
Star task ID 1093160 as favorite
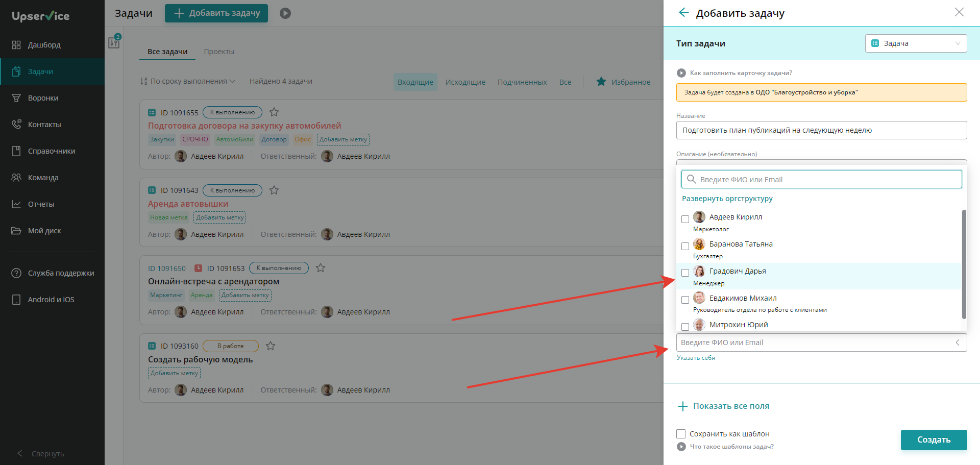pos(271,346)
